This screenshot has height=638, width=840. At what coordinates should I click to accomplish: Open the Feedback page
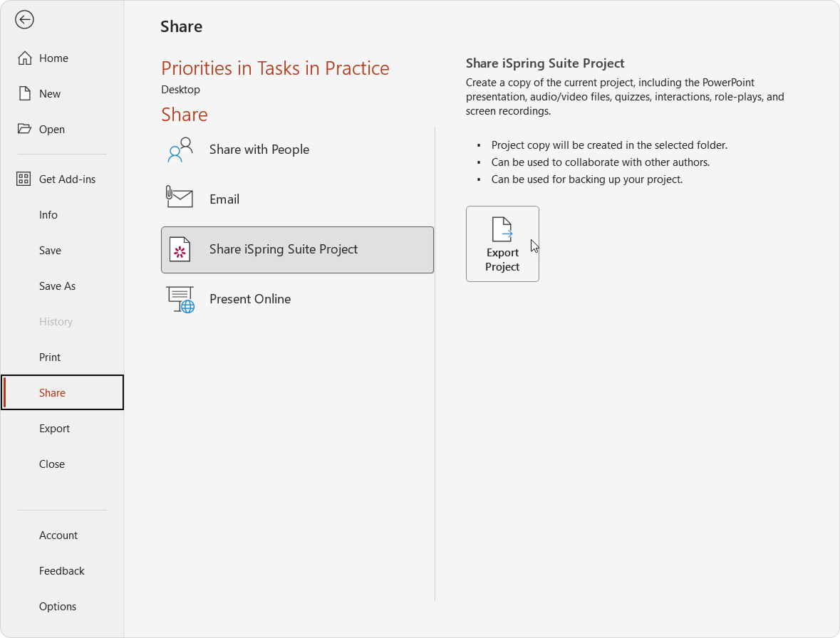(x=61, y=570)
